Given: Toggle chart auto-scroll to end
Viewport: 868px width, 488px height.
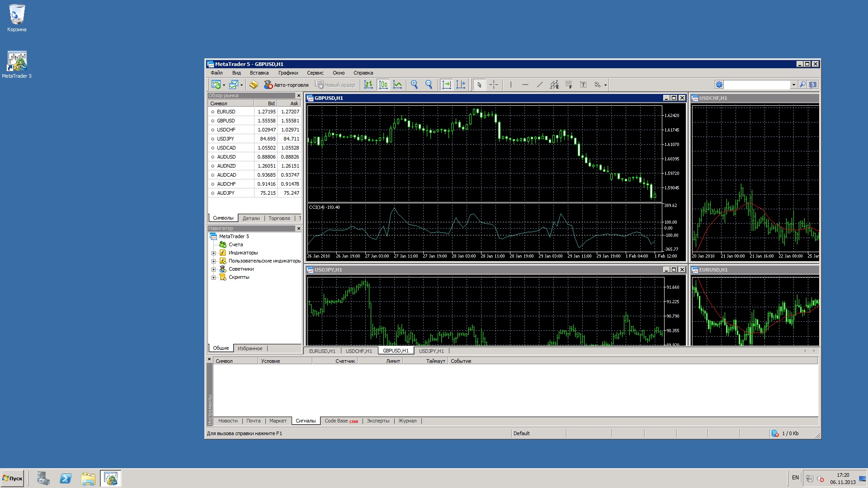Looking at the screenshot, I should point(447,84).
